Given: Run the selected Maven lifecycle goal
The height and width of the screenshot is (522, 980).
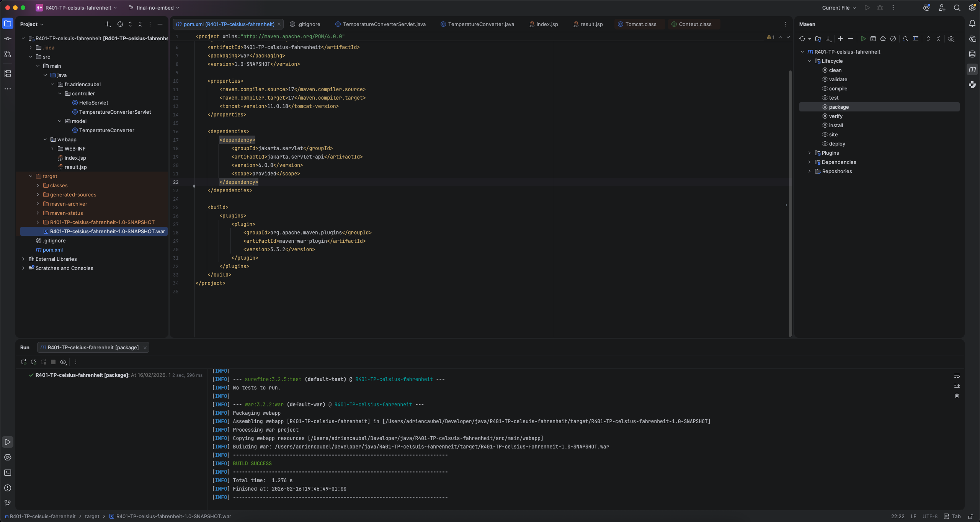Looking at the screenshot, I should click(x=863, y=39).
